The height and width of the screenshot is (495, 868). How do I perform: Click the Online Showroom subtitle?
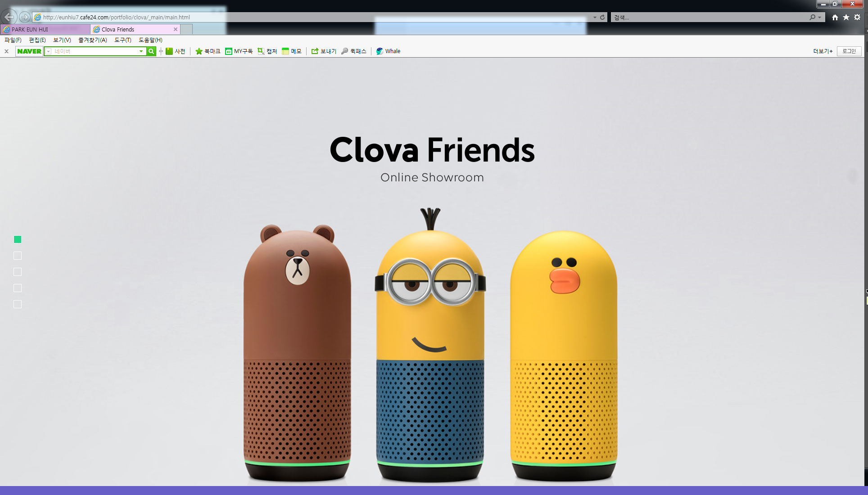432,177
